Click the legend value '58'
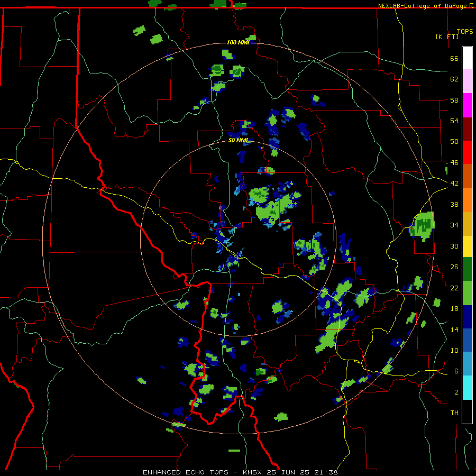Screen dimensions: 476x476 pyautogui.click(x=454, y=100)
